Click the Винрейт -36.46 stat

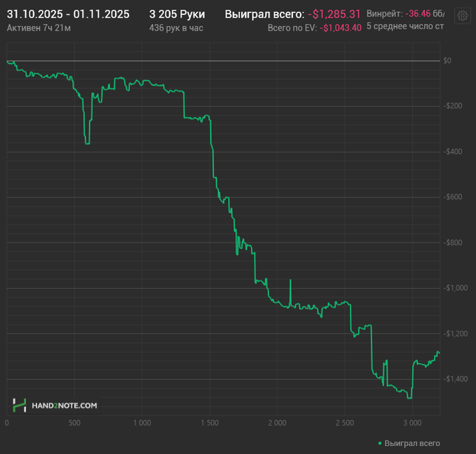pyautogui.click(x=405, y=14)
